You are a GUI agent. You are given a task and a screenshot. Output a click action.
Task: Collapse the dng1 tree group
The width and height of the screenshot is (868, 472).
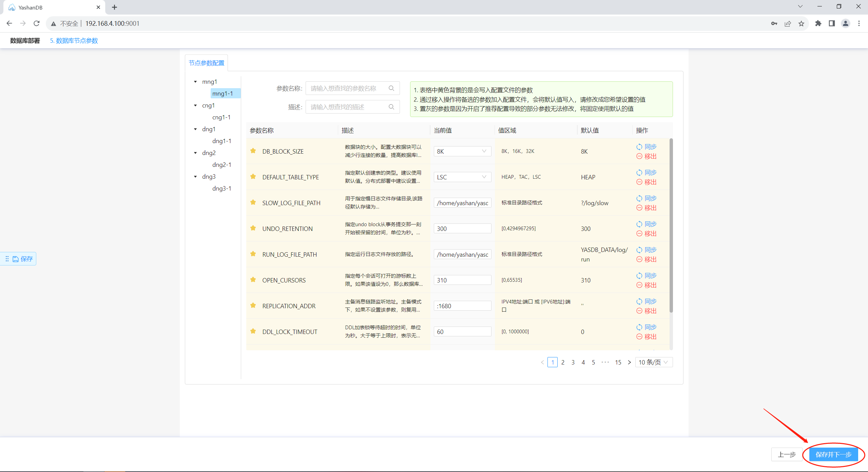pos(195,129)
